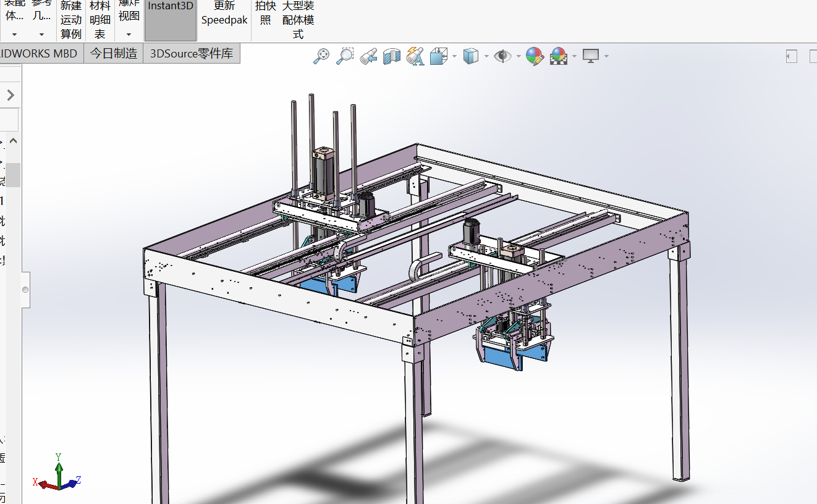Click the 更新 Speedpak button

click(x=224, y=14)
